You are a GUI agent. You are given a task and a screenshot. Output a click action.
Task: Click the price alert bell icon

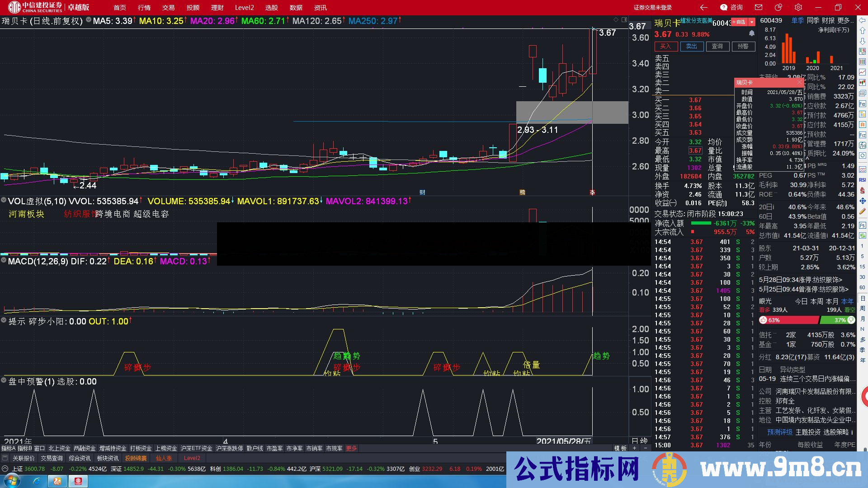751,33
